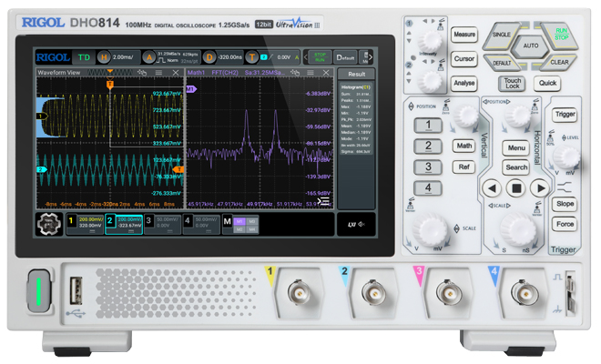Viewport: 601px width, 364px height.
Task: Select the purple M1 math waveform marker
Action: (x=191, y=89)
